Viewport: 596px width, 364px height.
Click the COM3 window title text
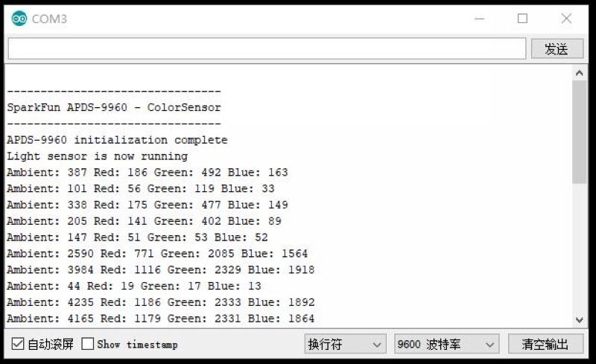[49, 19]
